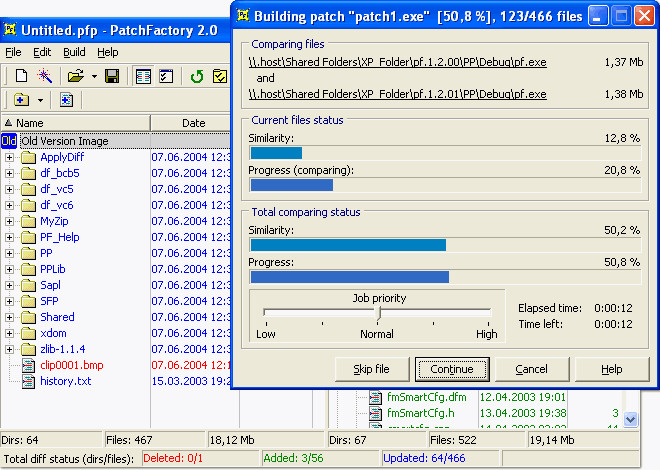Screen dimensions: 660x470
Task: Click the yellow checkmark build icon
Action: click(220, 77)
